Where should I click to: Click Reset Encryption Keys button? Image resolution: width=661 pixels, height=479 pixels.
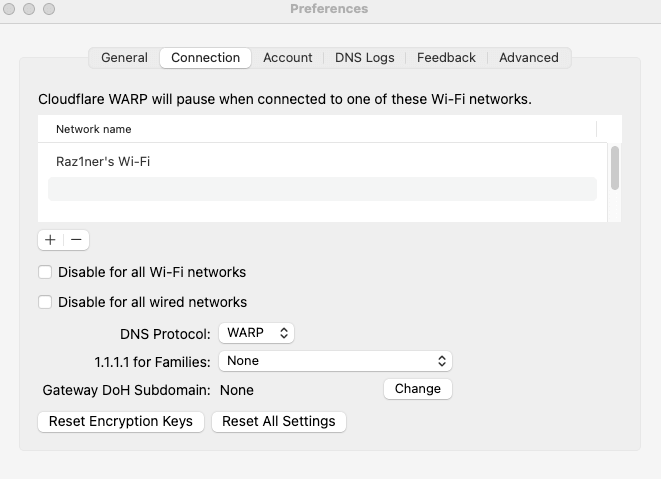coord(121,422)
